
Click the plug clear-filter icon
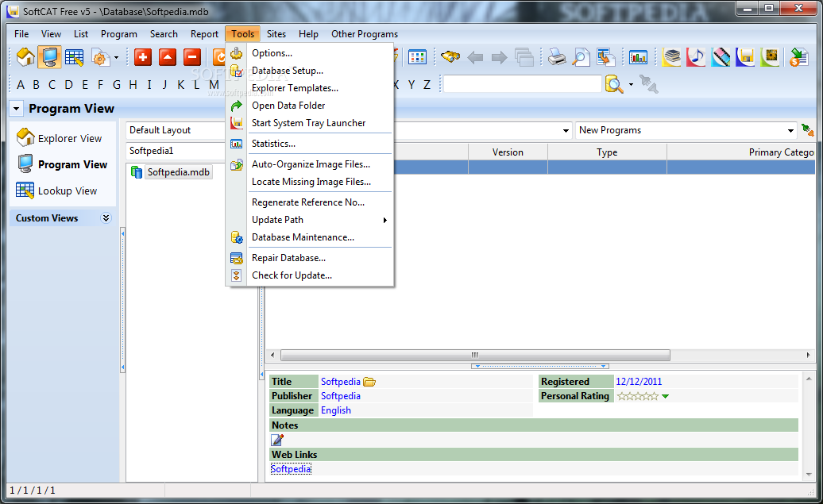[649, 84]
